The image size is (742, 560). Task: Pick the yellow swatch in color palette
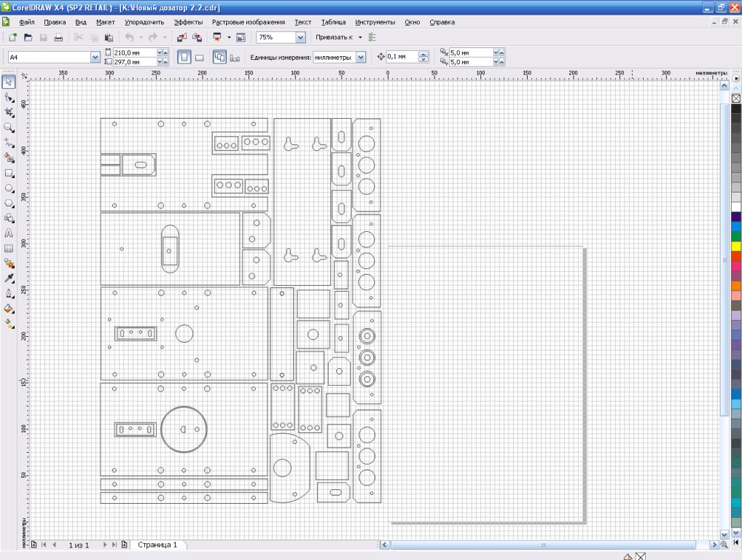[x=735, y=246]
